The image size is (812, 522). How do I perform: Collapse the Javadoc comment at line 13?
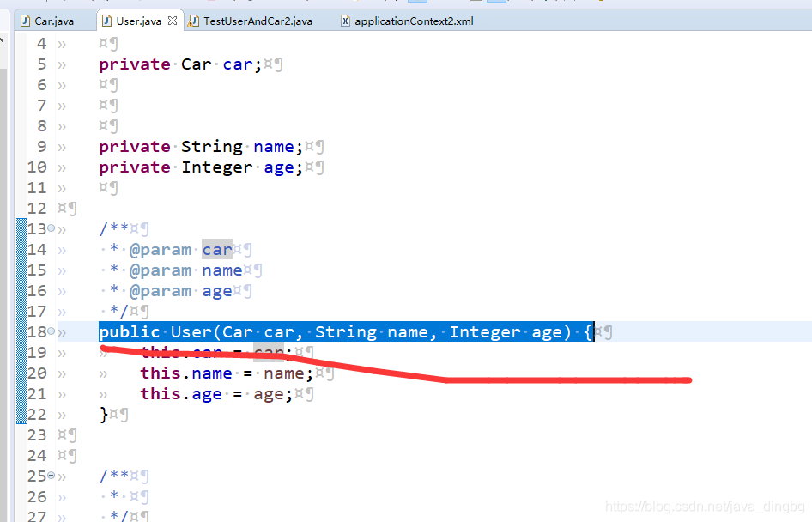(51, 228)
